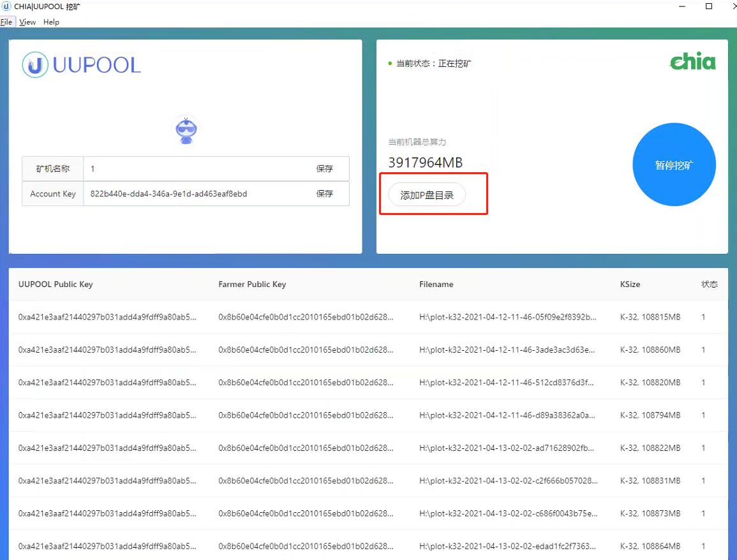Click the UUPOOL logo icon
737x560 pixels.
(35, 64)
